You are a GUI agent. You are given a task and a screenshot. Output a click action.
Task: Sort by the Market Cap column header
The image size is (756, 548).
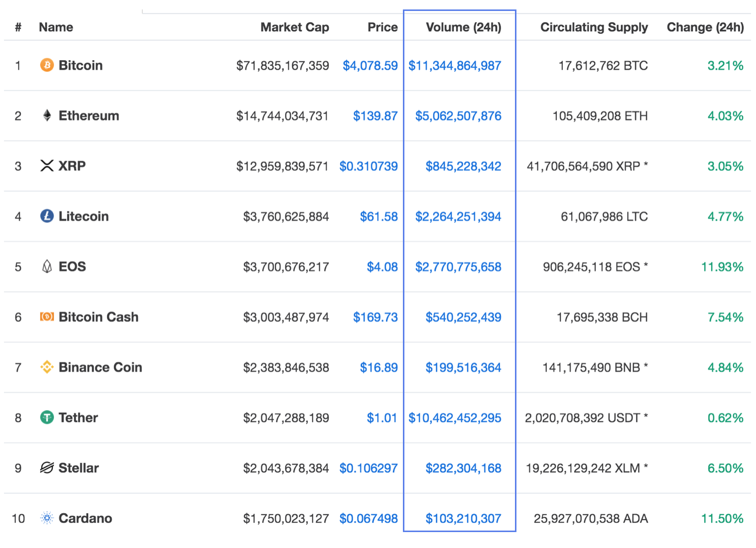295,27
